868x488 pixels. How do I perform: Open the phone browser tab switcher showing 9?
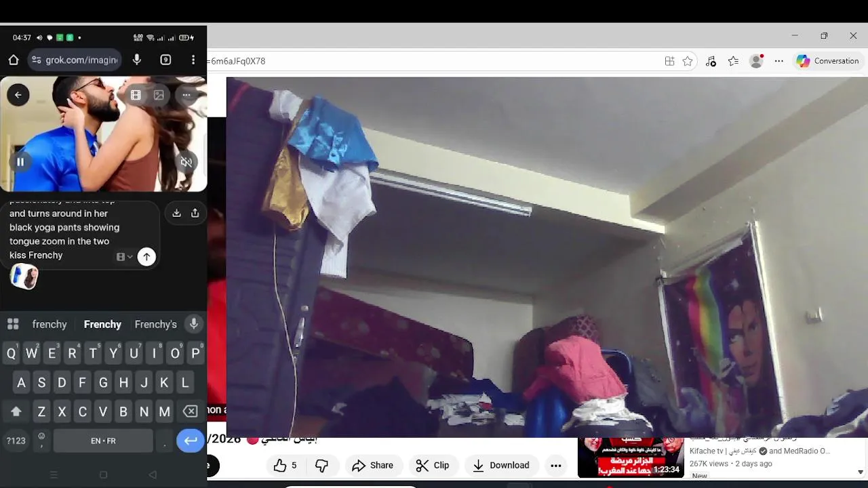click(165, 60)
